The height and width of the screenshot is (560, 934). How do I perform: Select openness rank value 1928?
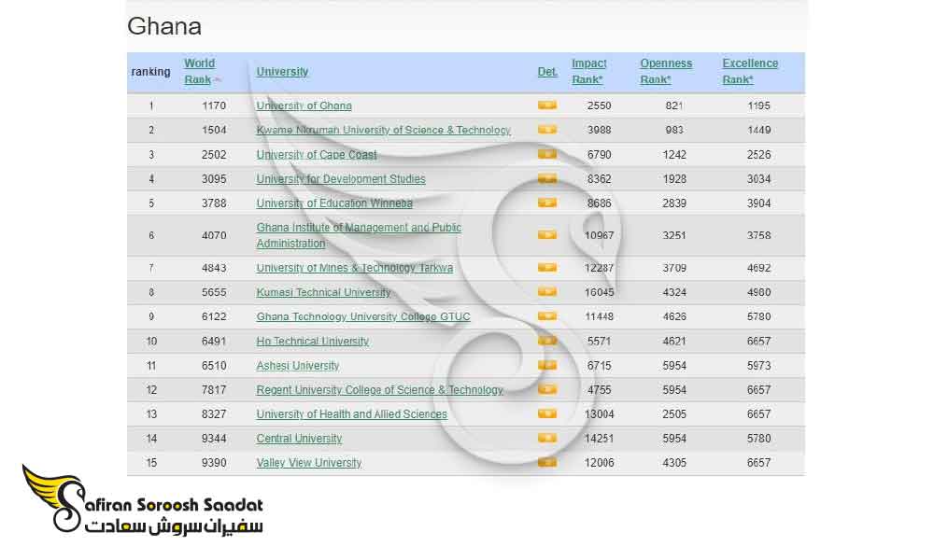tap(674, 178)
